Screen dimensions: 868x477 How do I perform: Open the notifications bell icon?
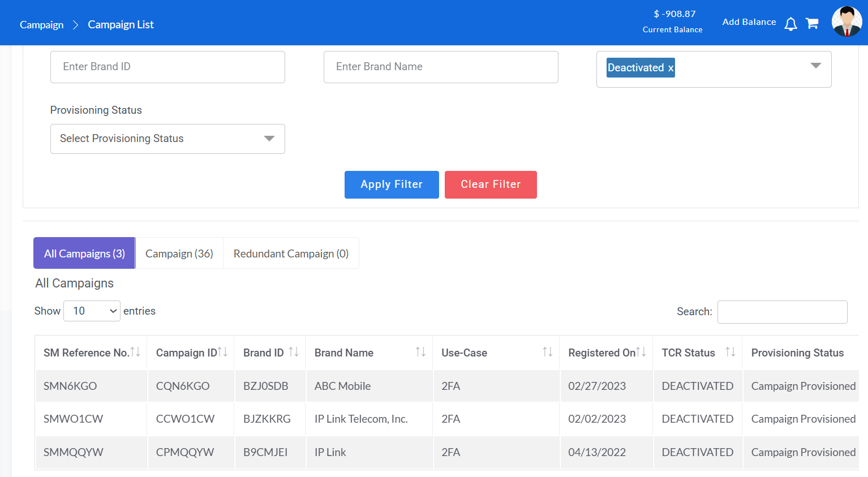pyautogui.click(x=790, y=24)
